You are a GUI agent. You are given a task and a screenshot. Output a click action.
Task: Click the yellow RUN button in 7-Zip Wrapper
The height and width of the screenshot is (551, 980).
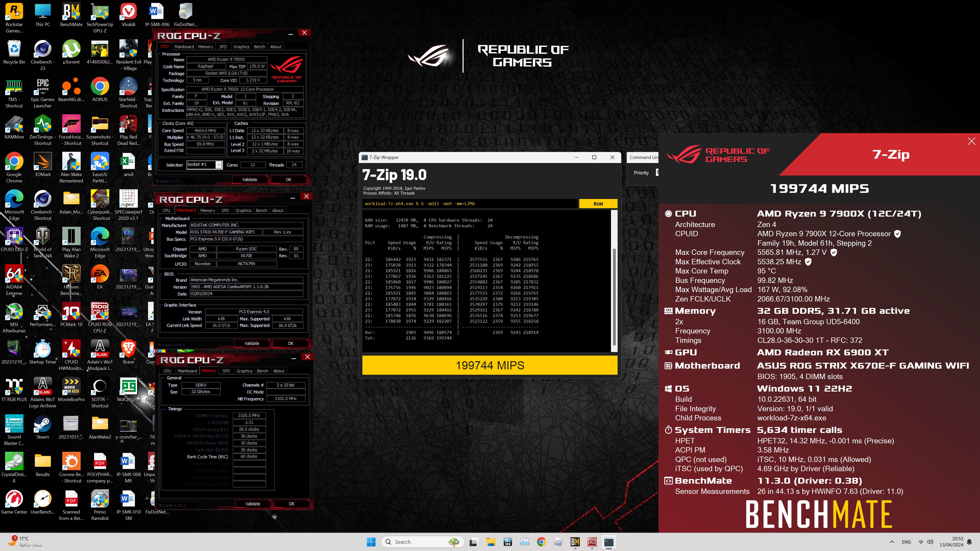pos(598,204)
